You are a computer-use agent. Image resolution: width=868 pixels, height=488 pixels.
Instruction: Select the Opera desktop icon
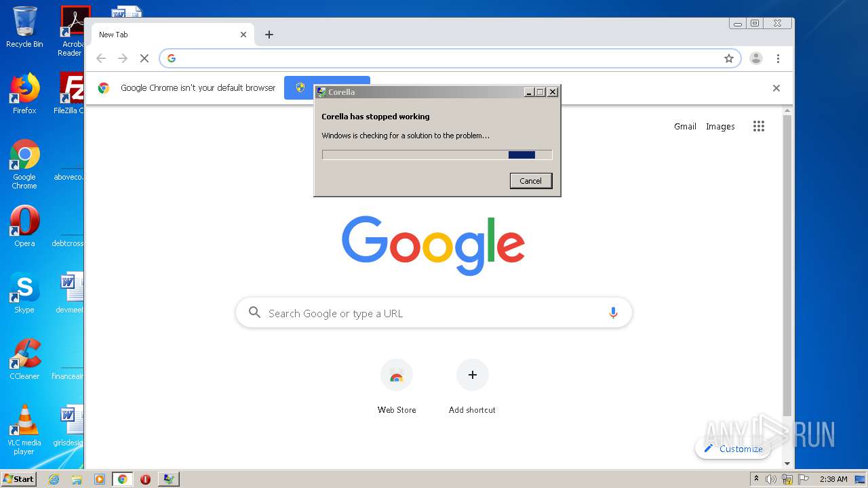click(x=24, y=227)
